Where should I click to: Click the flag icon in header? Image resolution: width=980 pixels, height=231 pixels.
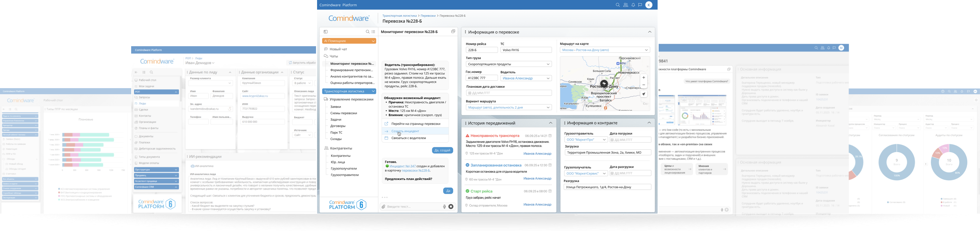pyautogui.click(x=640, y=5)
